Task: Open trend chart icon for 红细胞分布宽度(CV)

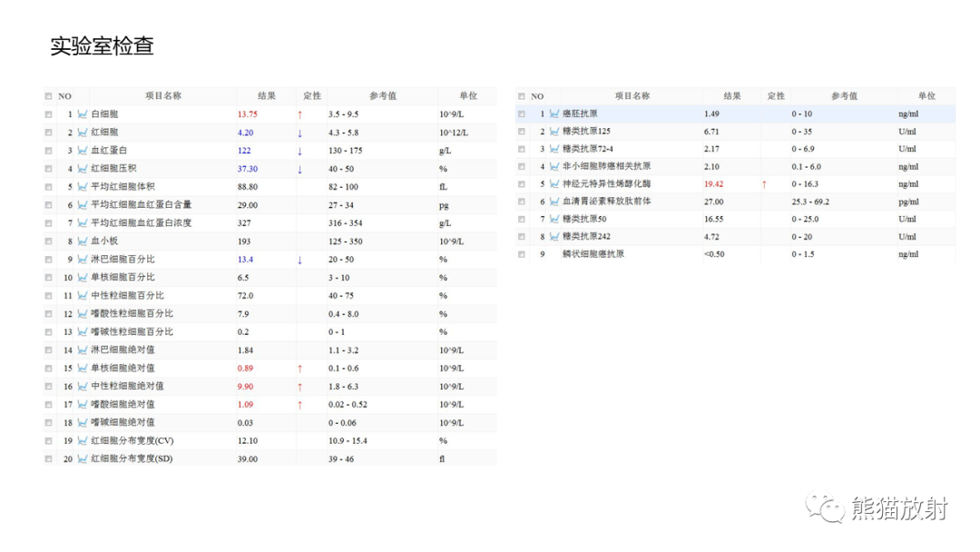Action: coord(82,440)
